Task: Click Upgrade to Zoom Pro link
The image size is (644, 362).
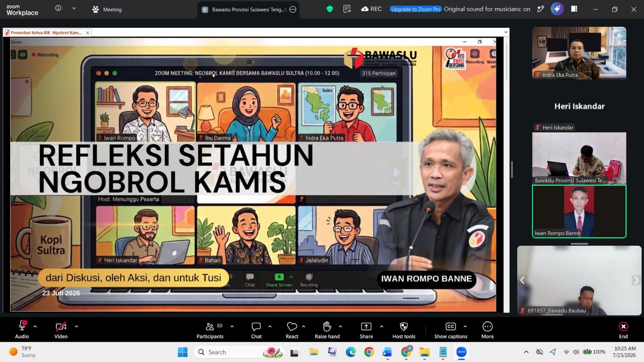Action: (416, 9)
